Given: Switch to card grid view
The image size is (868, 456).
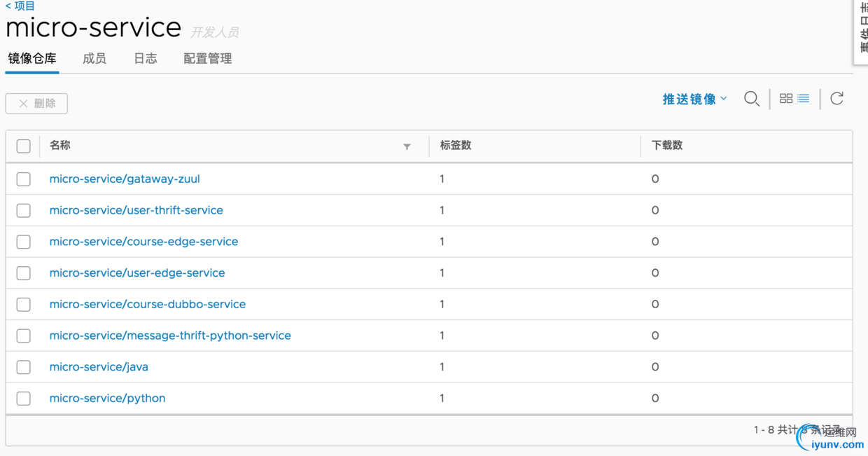Looking at the screenshot, I should click(786, 99).
